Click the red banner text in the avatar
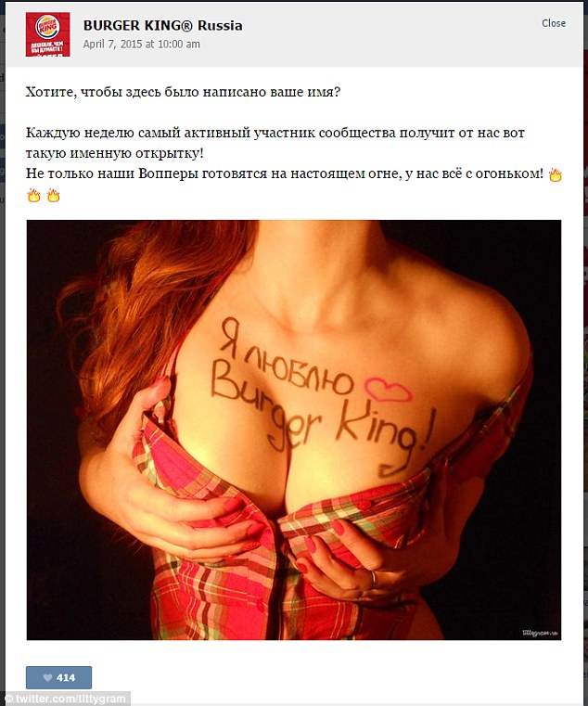588x706 pixels. (x=47, y=47)
